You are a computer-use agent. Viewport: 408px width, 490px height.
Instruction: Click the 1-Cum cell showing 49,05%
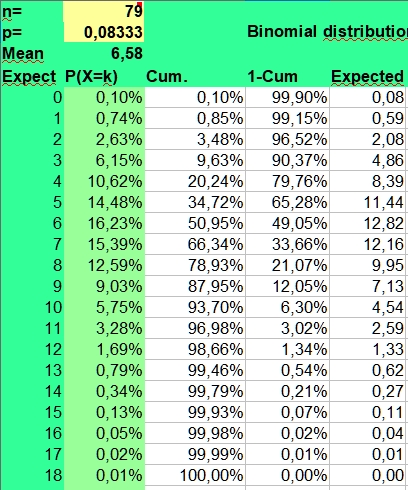[287, 223]
